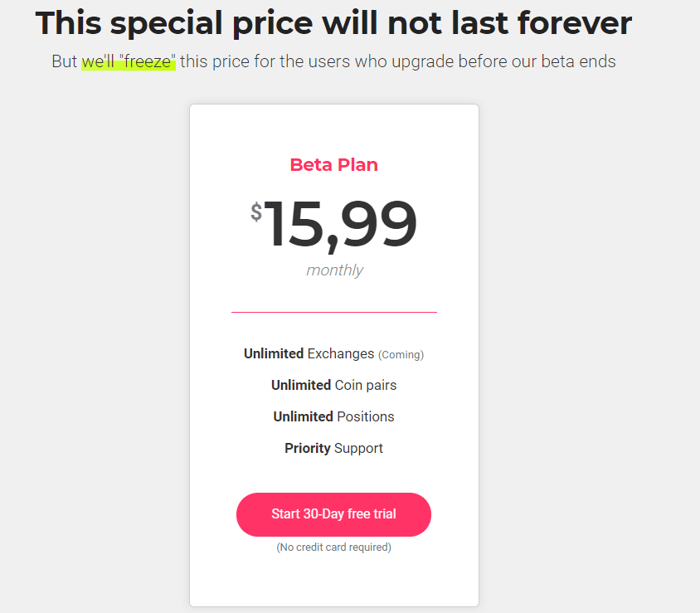700x613 pixels.
Task: Click the monthly billing label
Action: 334,270
